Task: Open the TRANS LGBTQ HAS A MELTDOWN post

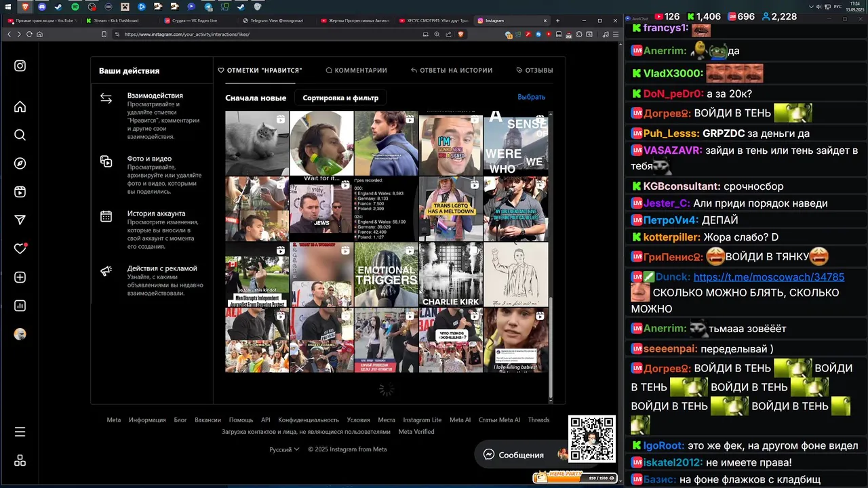Action: 450,209
